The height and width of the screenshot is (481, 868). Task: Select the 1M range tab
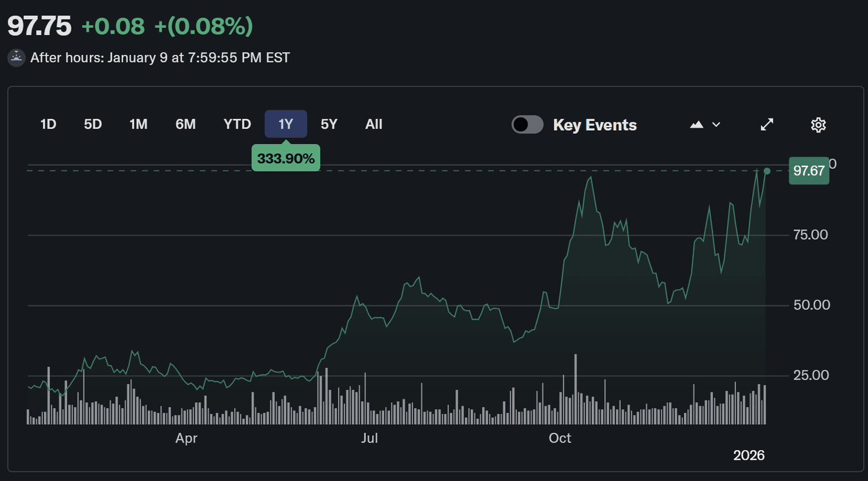(138, 124)
